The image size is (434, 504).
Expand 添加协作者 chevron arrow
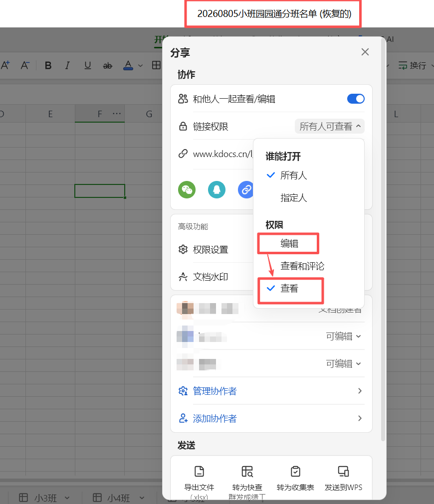(x=360, y=418)
